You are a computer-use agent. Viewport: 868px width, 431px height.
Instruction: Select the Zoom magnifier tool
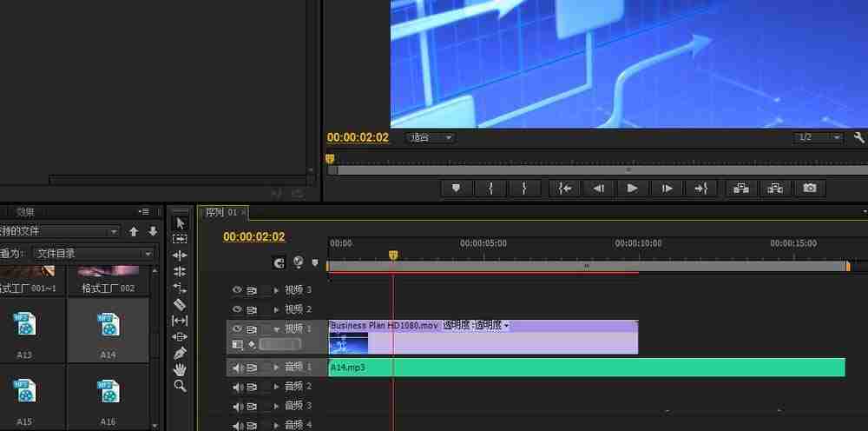pyautogui.click(x=180, y=386)
